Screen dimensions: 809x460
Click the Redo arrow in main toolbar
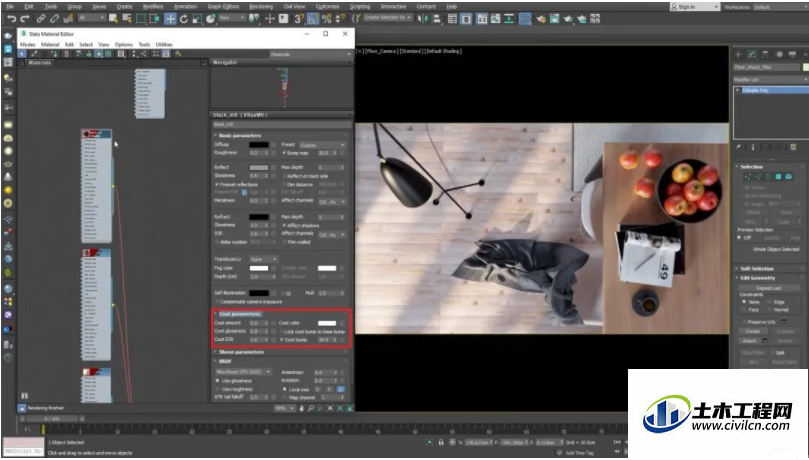(24, 19)
